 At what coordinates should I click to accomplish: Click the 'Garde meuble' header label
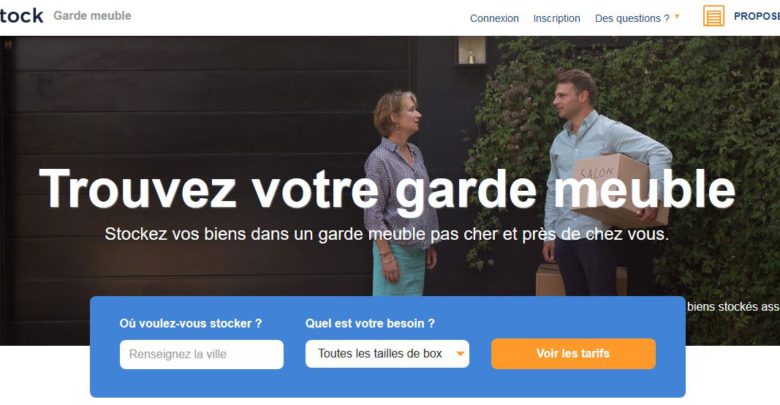point(93,16)
